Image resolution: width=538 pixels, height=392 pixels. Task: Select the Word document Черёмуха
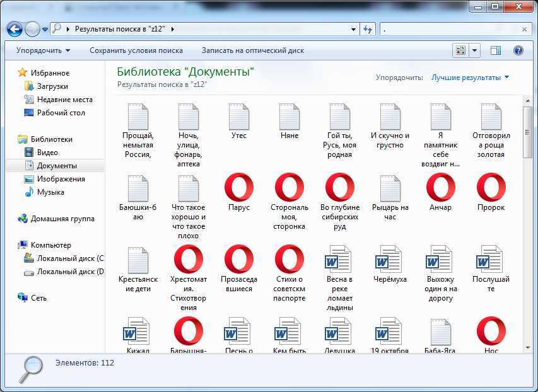pos(390,265)
